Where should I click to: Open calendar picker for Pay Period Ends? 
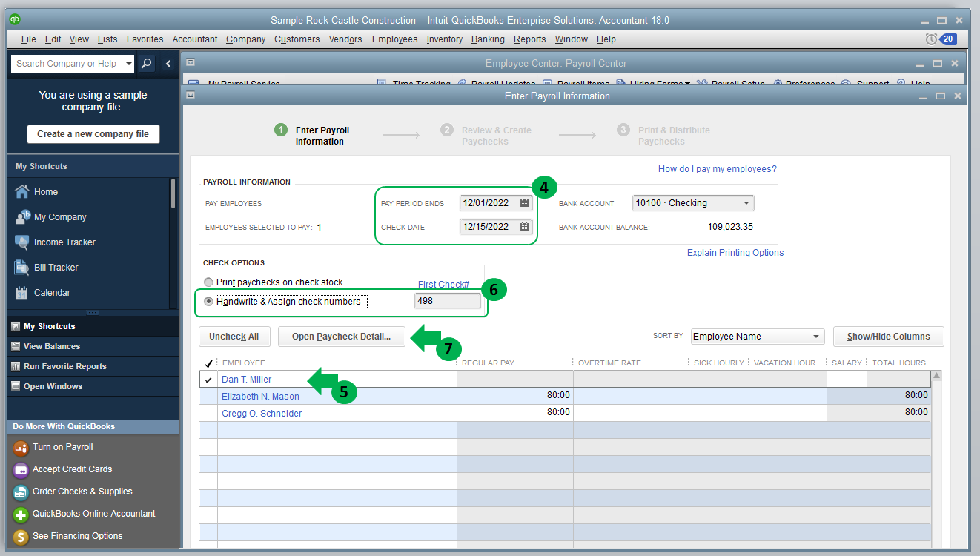pos(524,203)
